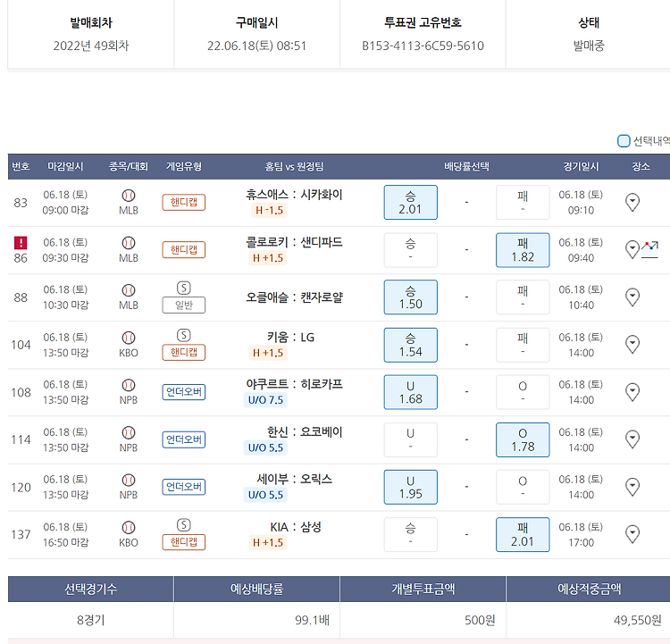Click ticket number B153-4113-6C59-5610
Image resolution: width=670 pixels, height=644 pixels.
[x=423, y=46]
